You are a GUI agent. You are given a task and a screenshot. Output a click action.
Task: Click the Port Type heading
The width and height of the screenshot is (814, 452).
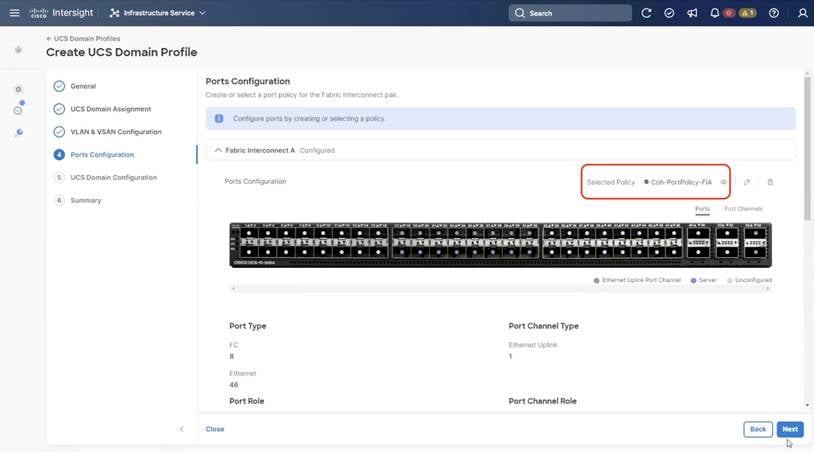coord(248,326)
